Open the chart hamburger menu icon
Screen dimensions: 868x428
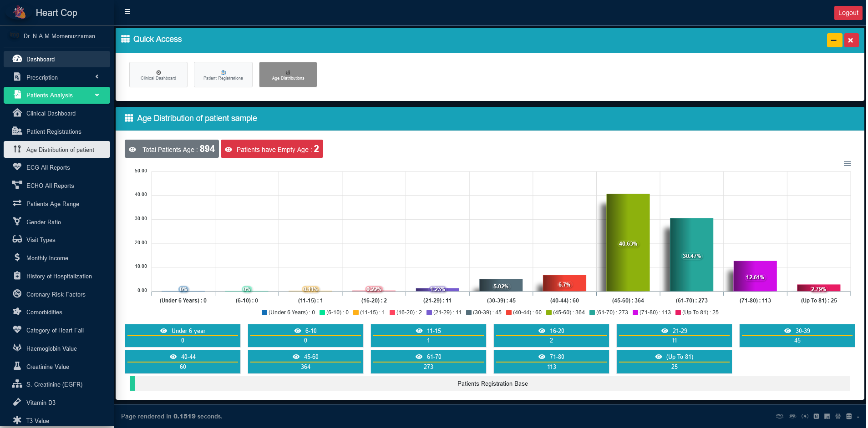point(847,164)
